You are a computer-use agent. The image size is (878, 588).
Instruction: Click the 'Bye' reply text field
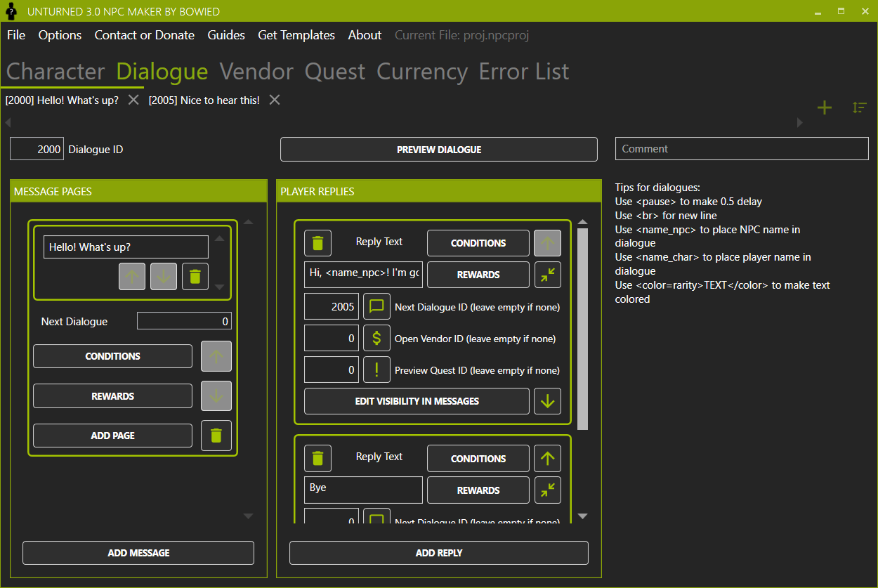pos(363,490)
